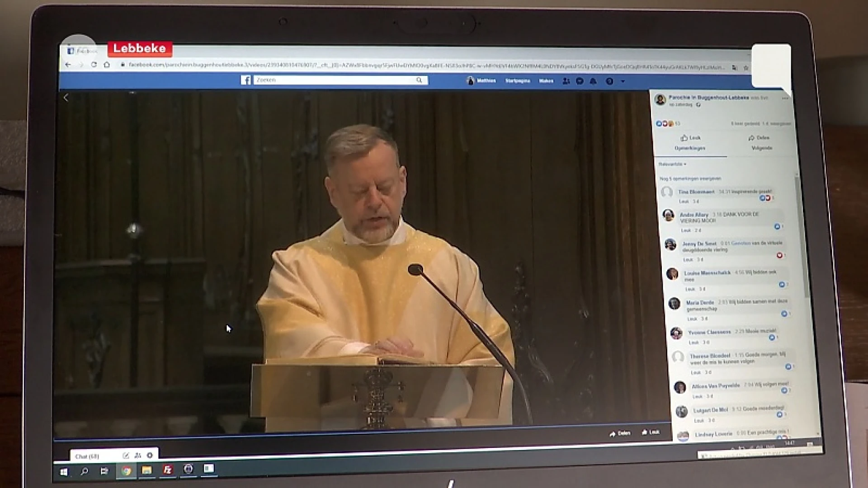
Task: Open the Matthias profile link
Action: (x=481, y=81)
